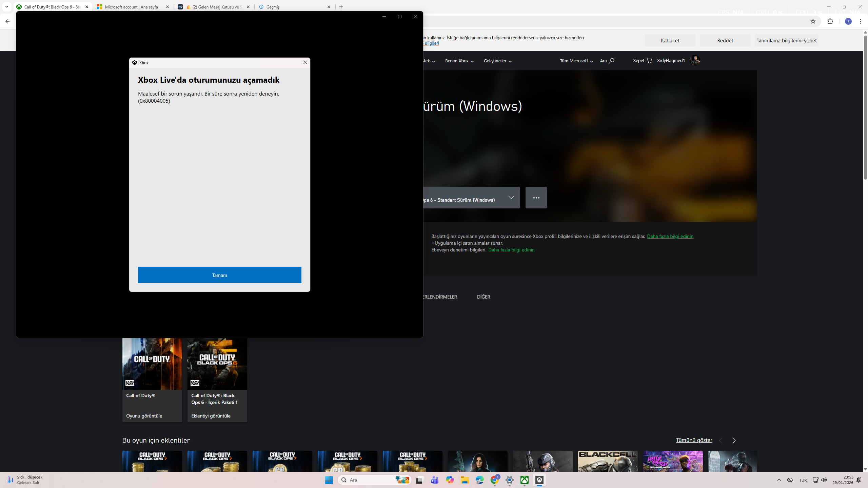
Task: Expand the Geliştiriciler menu
Action: (x=498, y=61)
